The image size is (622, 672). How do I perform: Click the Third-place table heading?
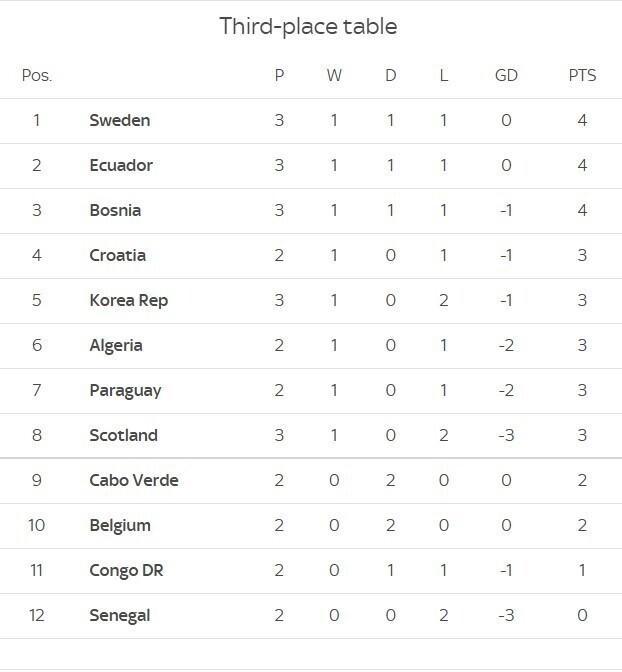(308, 27)
